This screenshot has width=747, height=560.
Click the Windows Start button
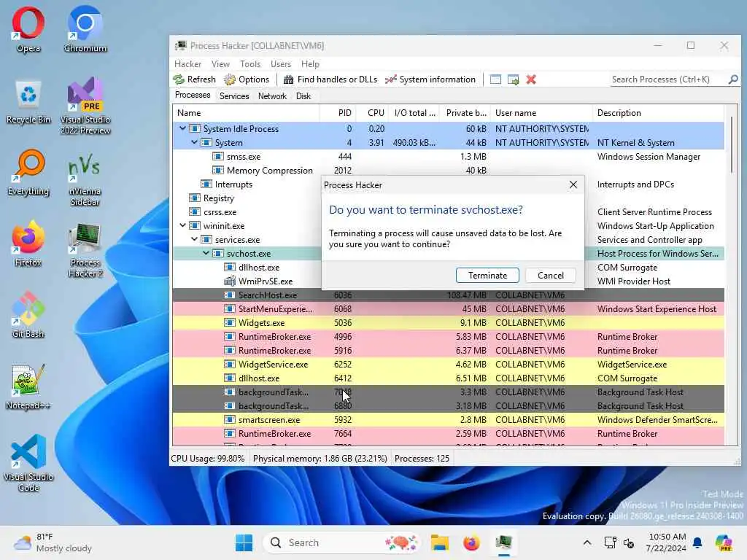point(244,542)
